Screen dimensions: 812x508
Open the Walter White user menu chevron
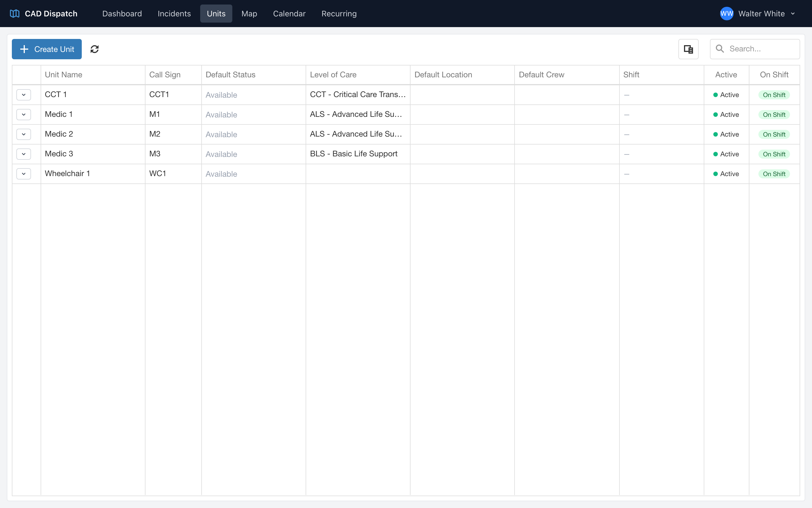[793, 14]
